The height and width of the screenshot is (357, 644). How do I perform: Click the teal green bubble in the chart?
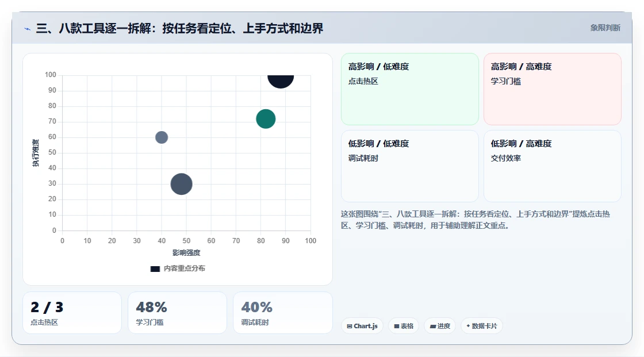coord(266,119)
